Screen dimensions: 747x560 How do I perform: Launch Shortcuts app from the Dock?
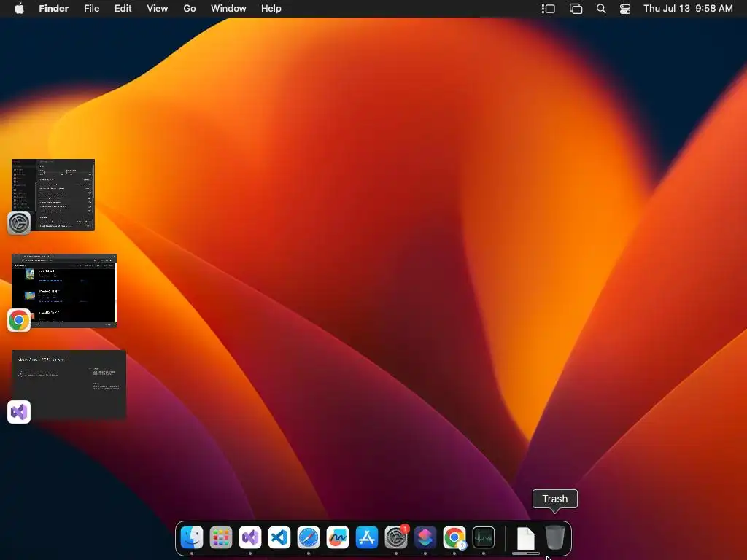[x=425, y=537]
